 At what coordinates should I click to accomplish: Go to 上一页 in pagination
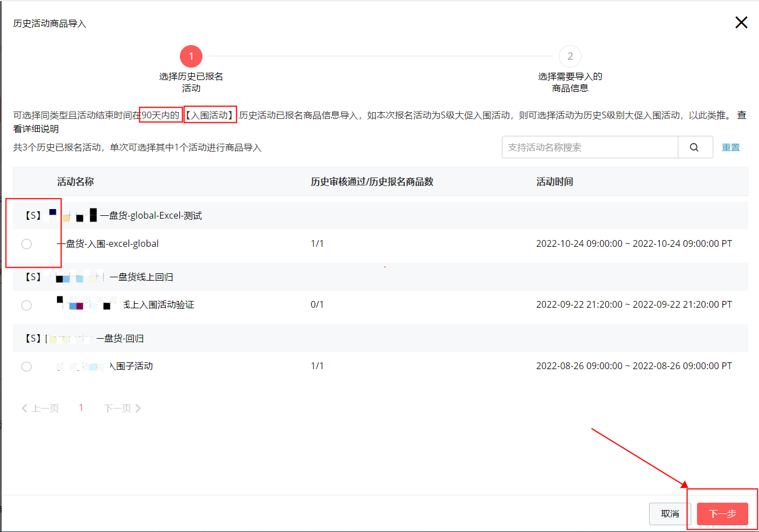[40, 408]
